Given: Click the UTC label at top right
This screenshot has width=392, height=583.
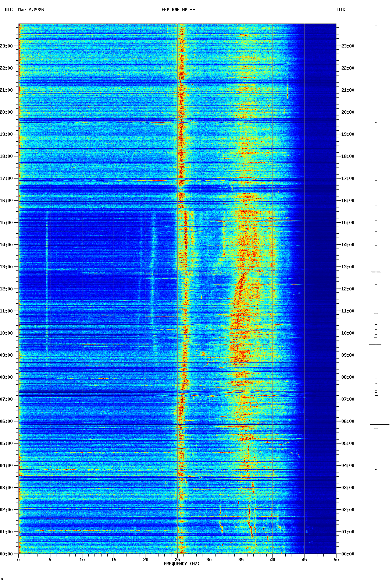Looking at the screenshot, I should 341,10.
